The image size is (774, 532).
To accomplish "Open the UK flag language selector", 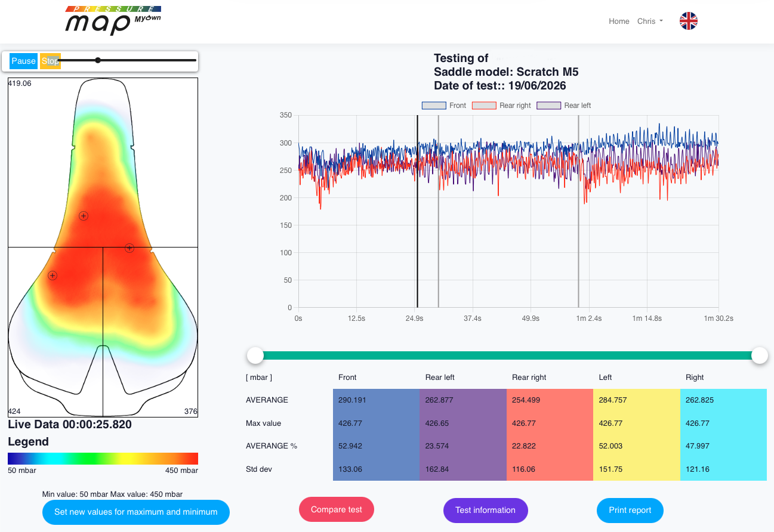I will 689,21.
